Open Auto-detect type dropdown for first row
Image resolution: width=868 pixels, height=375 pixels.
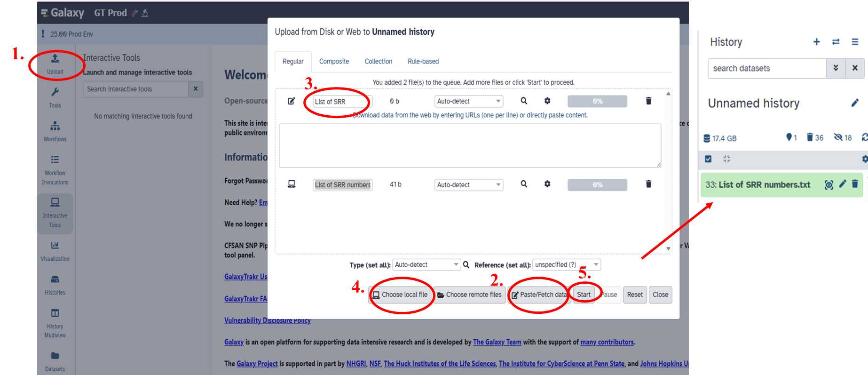coord(468,101)
